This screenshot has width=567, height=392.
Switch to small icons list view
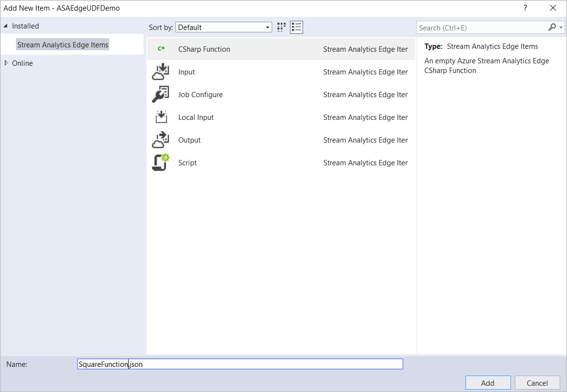(296, 27)
